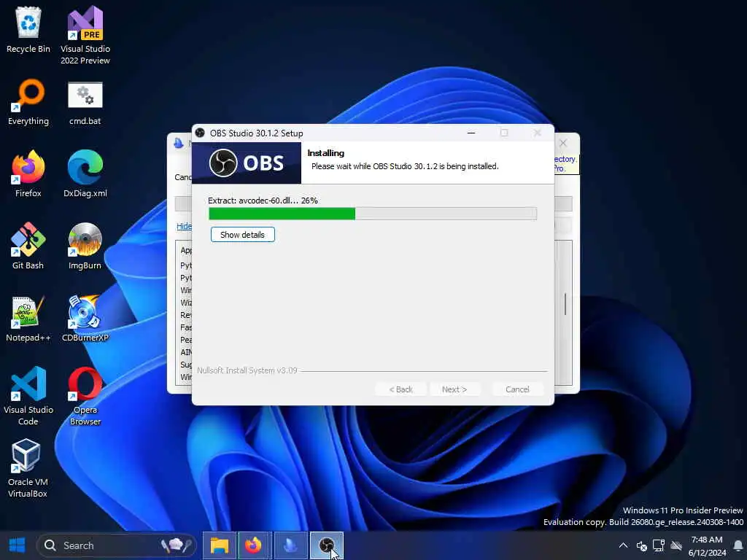Switch to the blue installer taskbar app
Screen dimensions: 747x560
tap(290, 545)
